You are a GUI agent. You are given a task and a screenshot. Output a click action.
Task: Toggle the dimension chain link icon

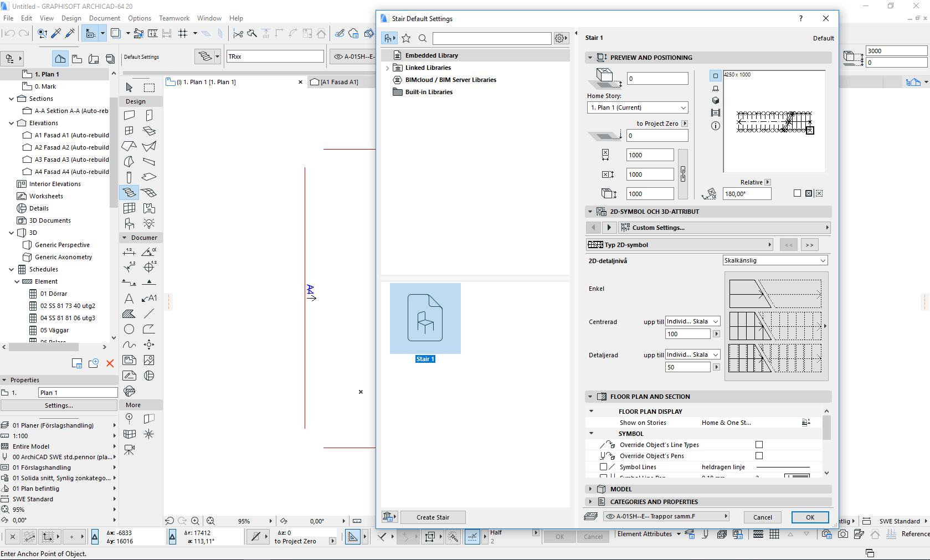[683, 174]
